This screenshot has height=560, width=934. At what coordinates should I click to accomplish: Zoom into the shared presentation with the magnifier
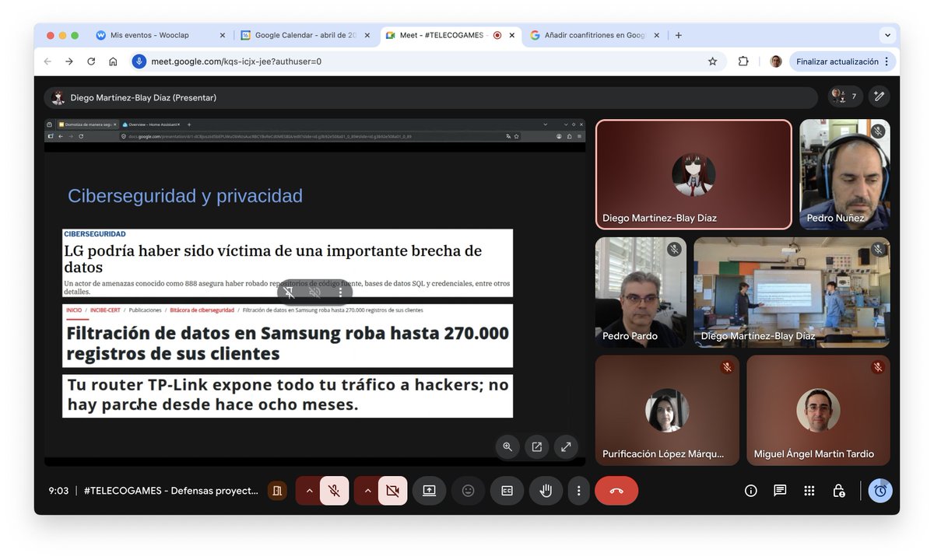507,446
